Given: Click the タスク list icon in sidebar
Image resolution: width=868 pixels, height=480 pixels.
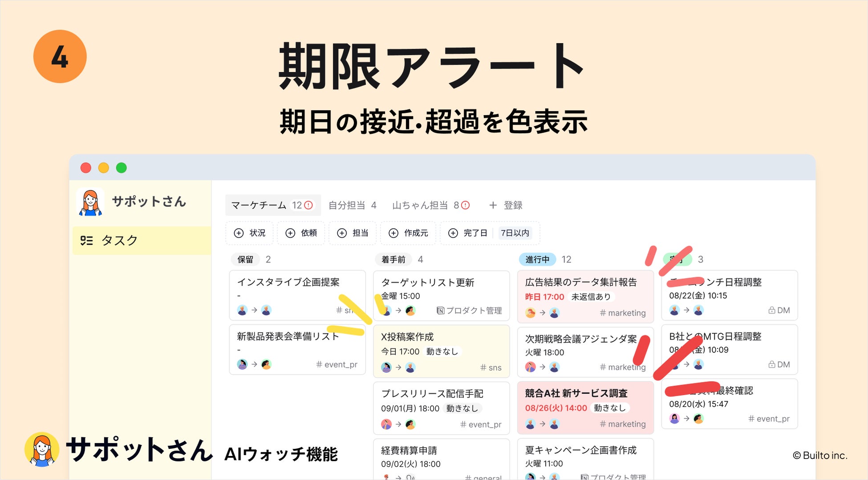Looking at the screenshot, I should pyautogui.click(x=86, y=241).
